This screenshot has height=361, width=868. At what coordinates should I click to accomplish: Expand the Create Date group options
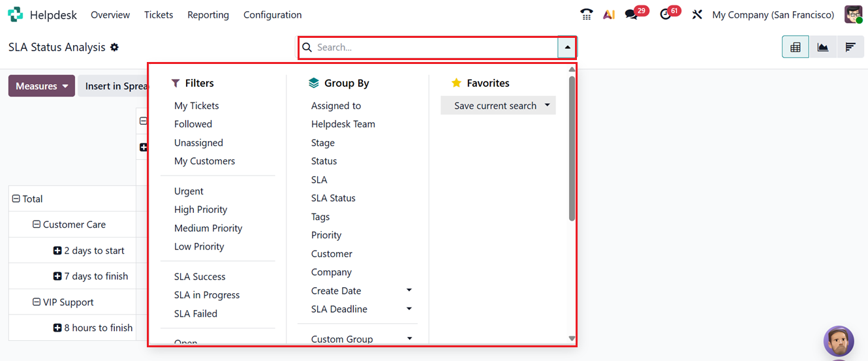(x=409, y=290)
